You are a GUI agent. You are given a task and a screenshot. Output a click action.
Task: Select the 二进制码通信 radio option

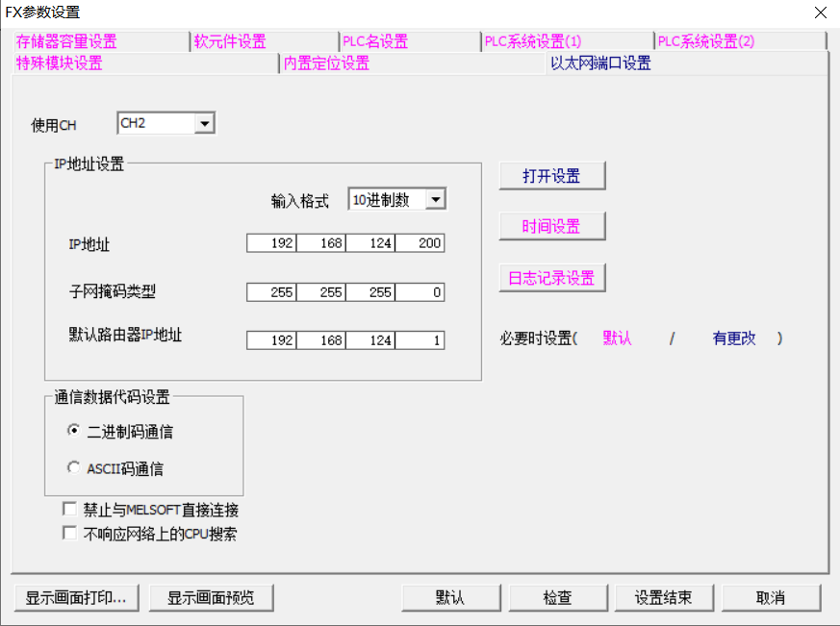click(x=74, y=431)
